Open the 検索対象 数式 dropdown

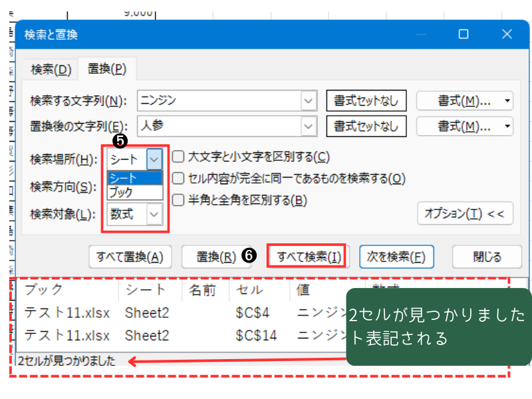click(154, 213)
